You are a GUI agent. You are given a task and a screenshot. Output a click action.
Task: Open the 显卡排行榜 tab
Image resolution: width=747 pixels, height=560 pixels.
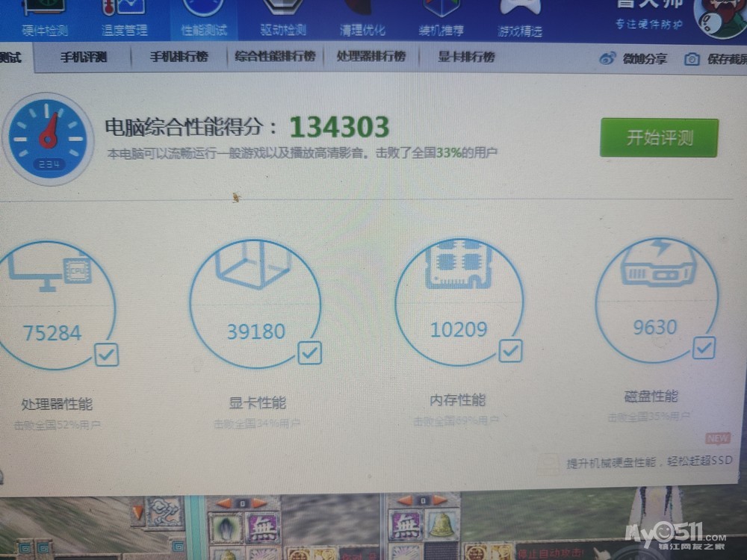coord(466,57)
